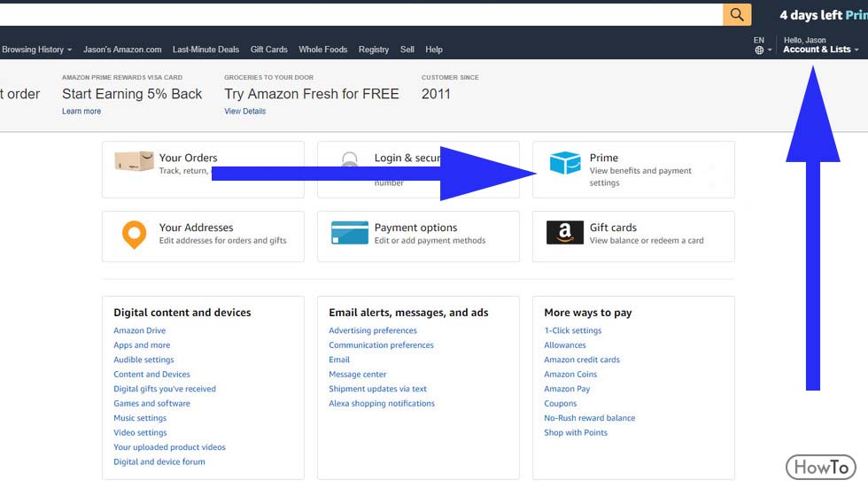Open Allowances link
The width and height of the screenshot is (868, 488).
(565, 345)
